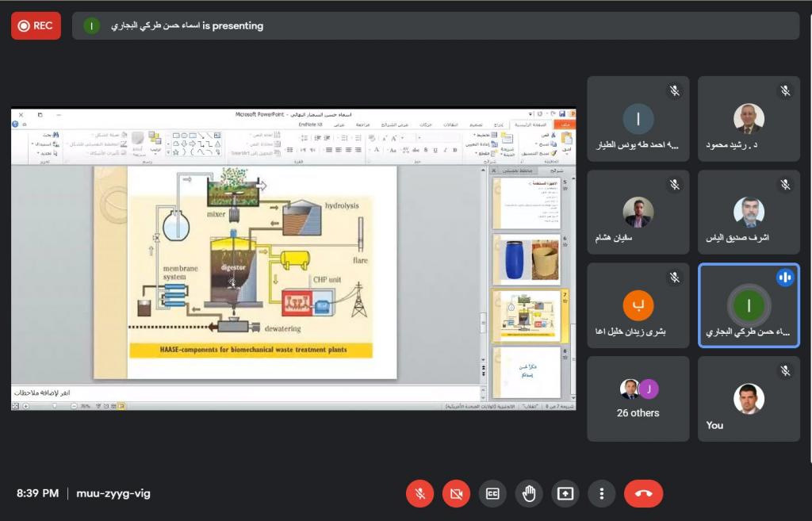Click the red REC recording indicator
The image size is (812, 521).
36,25
